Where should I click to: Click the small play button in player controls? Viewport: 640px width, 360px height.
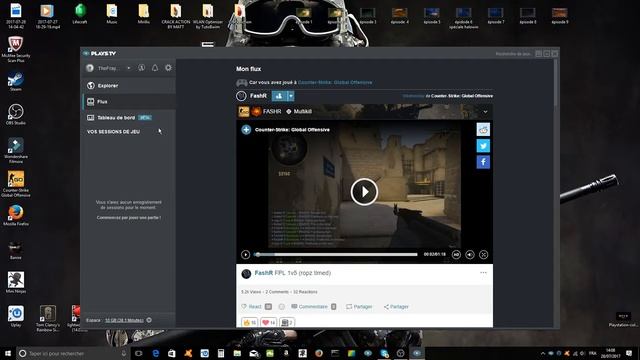click(x=245, y=255)
